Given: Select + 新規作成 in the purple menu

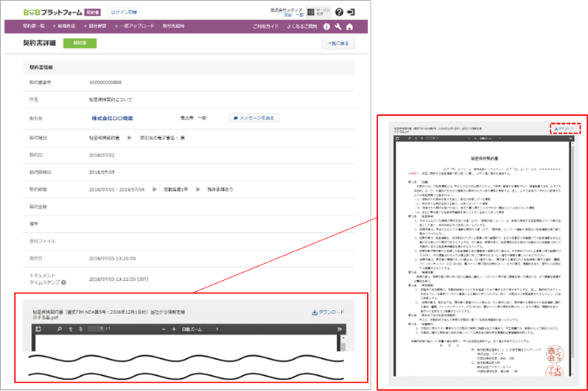Looking at the screenshot, I should point(65,27).
